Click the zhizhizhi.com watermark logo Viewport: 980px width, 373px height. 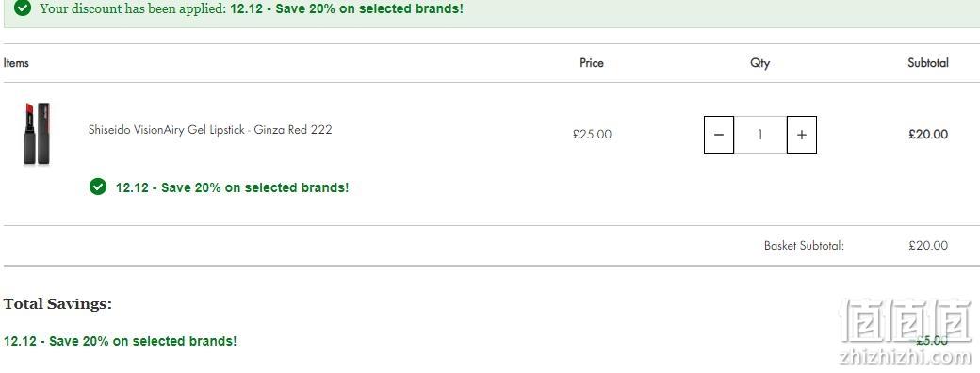(x=905, y=332)
